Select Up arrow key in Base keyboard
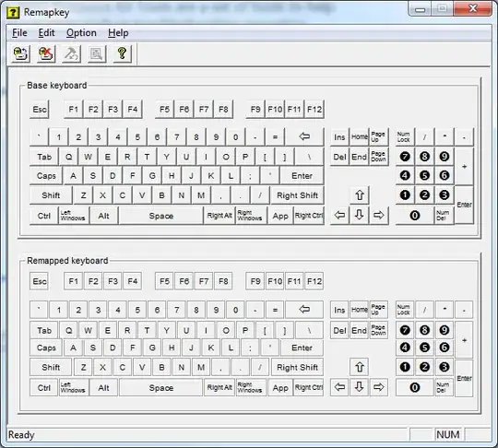This screenshot has width=498, height=448. click(x=360, y=195)
